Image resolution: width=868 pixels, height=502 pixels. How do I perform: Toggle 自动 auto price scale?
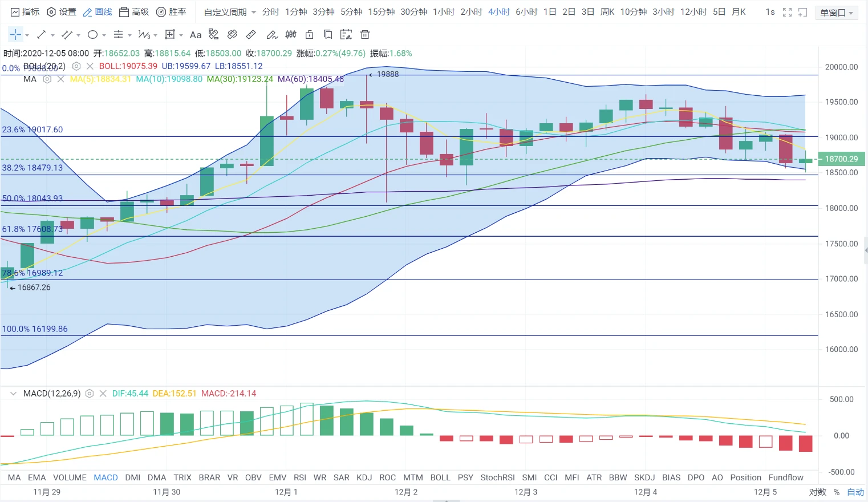click(x=855, y=492)
